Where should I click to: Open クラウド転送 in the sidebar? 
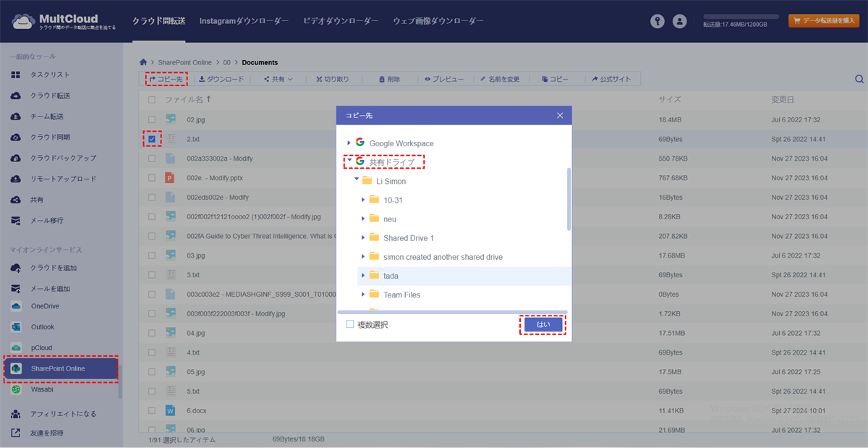point(49,96)
